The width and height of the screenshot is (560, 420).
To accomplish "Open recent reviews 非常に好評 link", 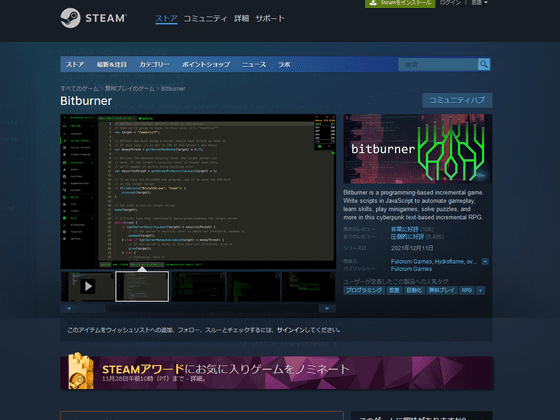I will (x=405, y=229).
